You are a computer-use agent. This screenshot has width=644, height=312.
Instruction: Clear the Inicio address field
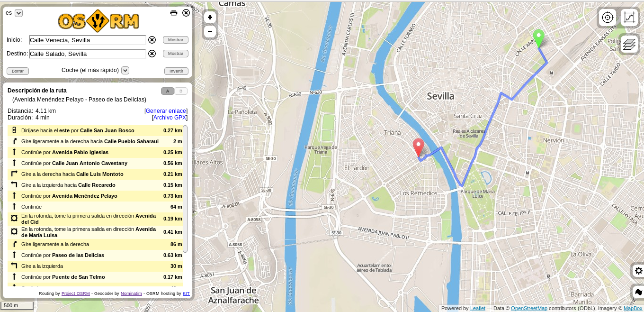[x=152, y=40]
